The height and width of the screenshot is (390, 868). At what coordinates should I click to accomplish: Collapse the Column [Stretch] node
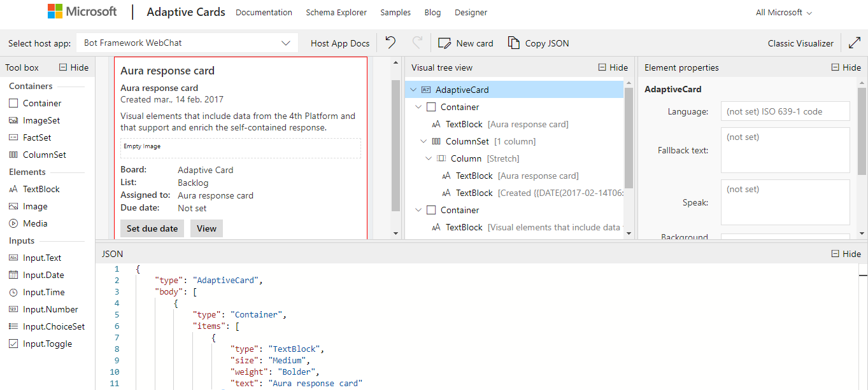[x=429, y=158]
